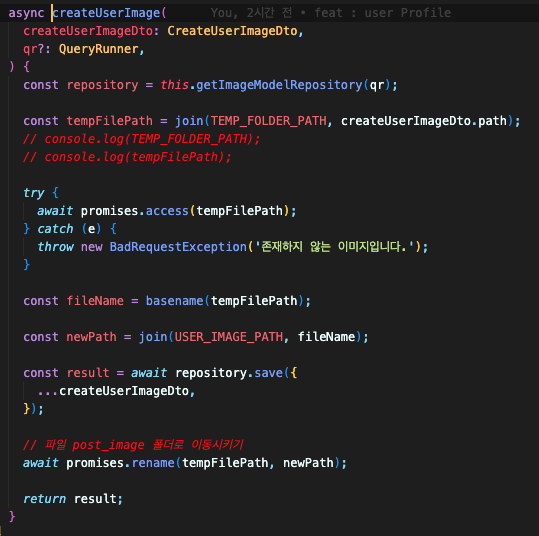539x536 pixels.
Task: Click the 'rename' method on promises
Action: coord(153,463)
